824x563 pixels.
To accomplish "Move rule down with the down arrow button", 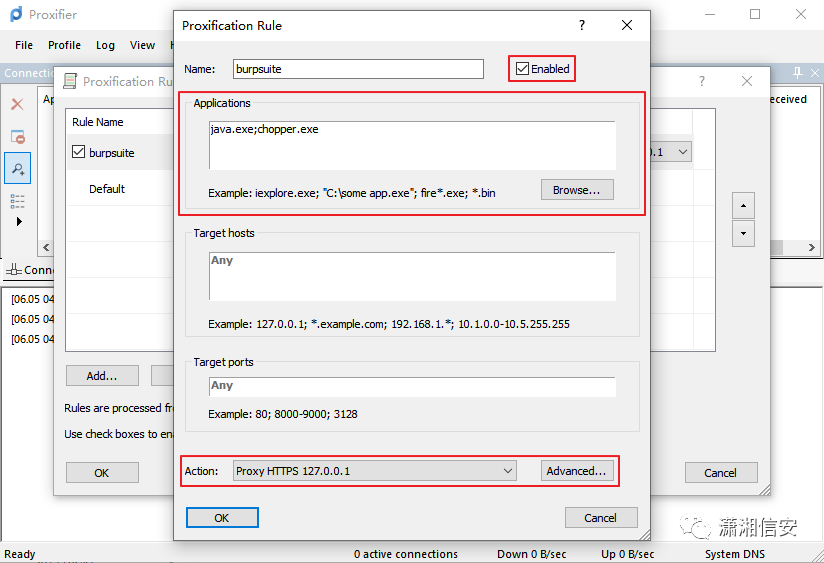I will [743, 233].
